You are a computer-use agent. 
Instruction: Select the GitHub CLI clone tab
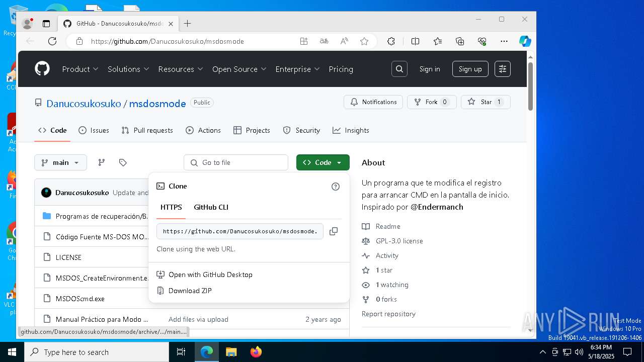(x=211, y=207)
